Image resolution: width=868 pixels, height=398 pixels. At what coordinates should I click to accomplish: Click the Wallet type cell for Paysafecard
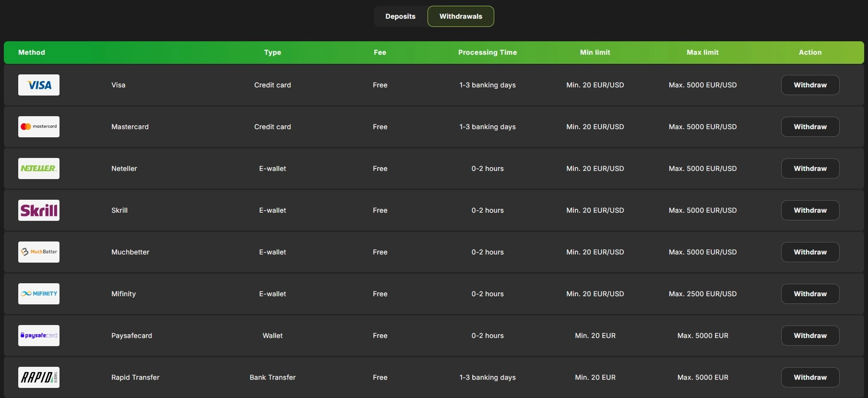coord(273,336)
